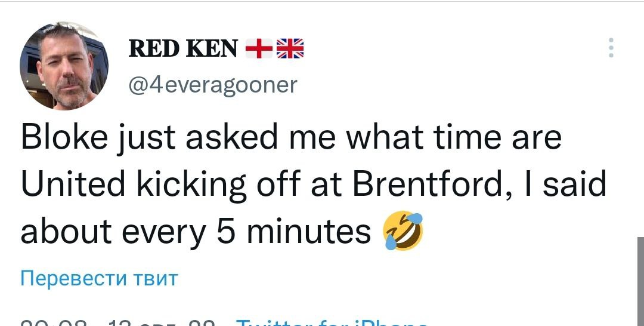This screenshot has height=326, width=644.
Task: Click the cut-off Twitter for iPhone source link
Action: tap(331, 324)
